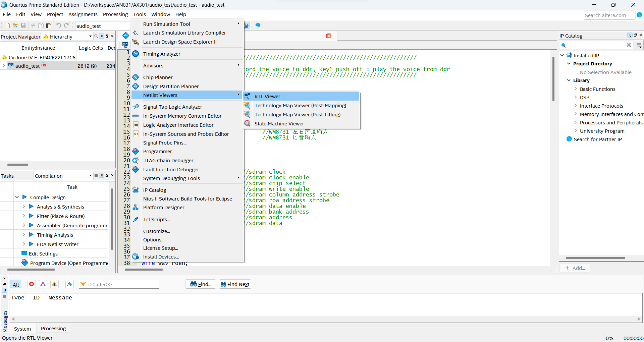Click the Programmer icon in Tools menu

[136, 151]
